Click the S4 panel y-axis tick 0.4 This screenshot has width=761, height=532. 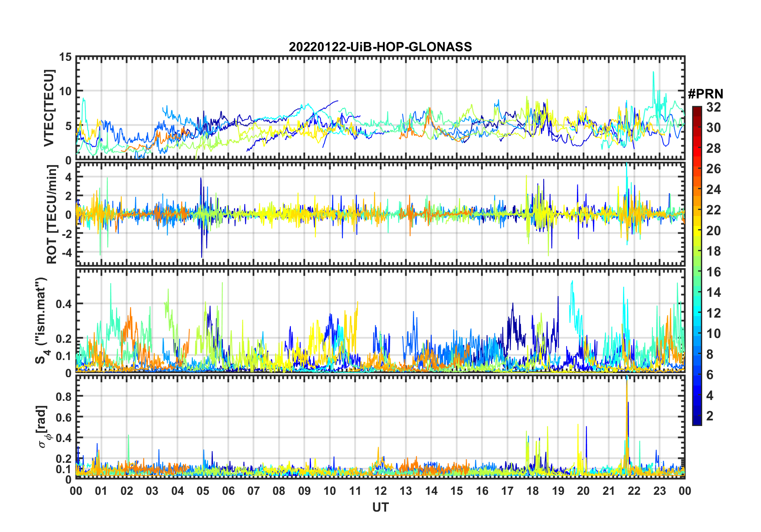pyautogui.click(x=64, y=304)
